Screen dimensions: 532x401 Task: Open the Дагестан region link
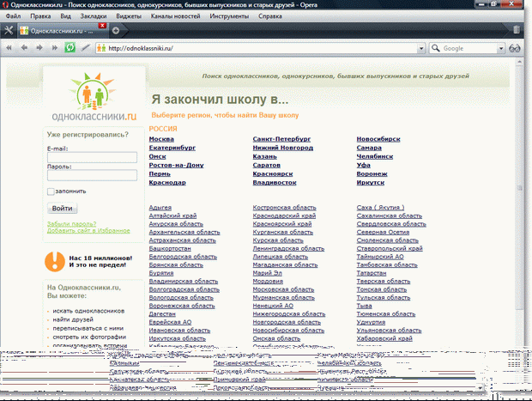(x=162, y=314)
